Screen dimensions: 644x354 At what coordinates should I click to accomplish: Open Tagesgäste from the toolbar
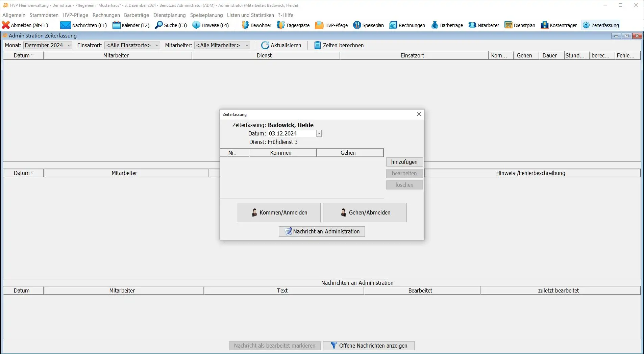coord(280,25)
